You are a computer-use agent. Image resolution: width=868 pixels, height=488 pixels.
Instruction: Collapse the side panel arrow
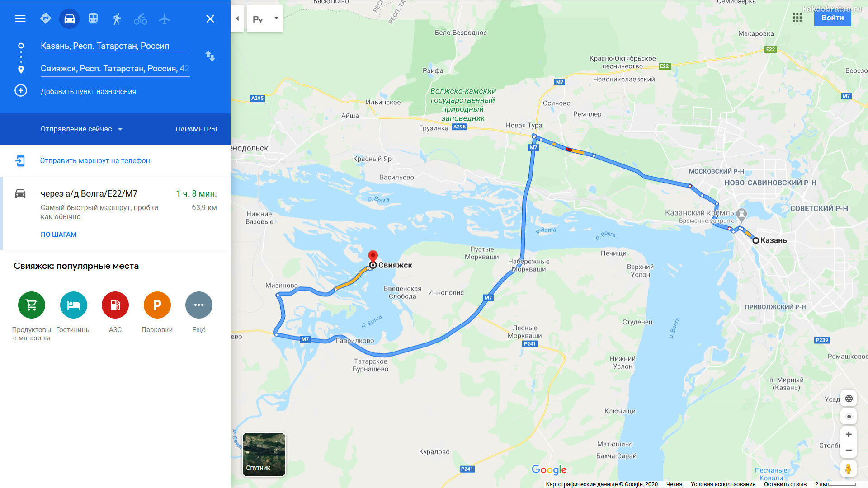(x=237, y=19)
